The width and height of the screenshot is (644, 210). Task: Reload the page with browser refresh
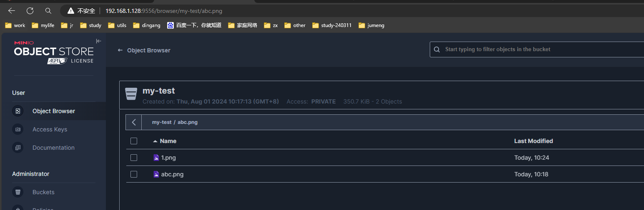pos(30,11)
